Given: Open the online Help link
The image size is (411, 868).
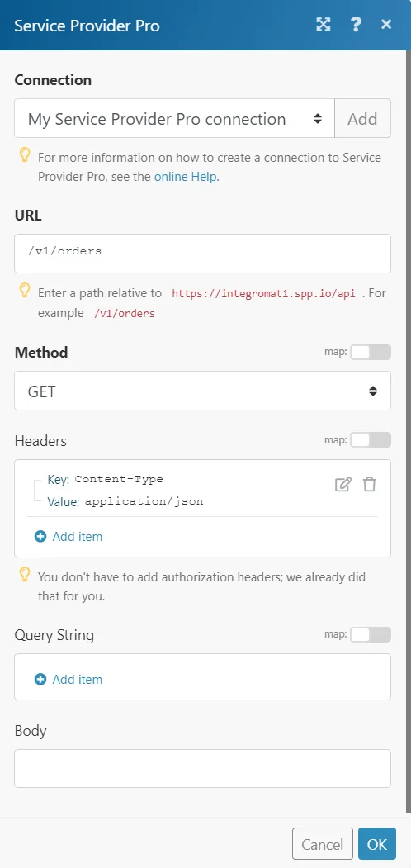Looking at the screenshot, I should (186, 177).
